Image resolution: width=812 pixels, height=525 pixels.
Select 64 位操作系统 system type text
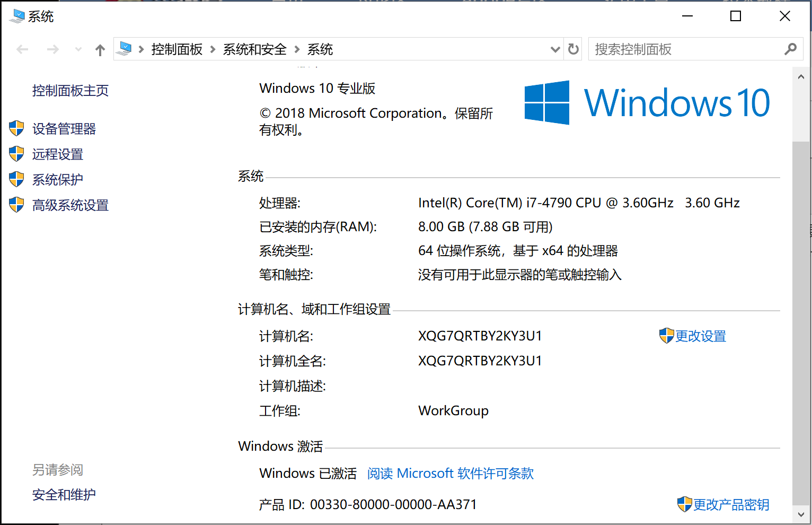pyautogui.click(x=518, y=251)
